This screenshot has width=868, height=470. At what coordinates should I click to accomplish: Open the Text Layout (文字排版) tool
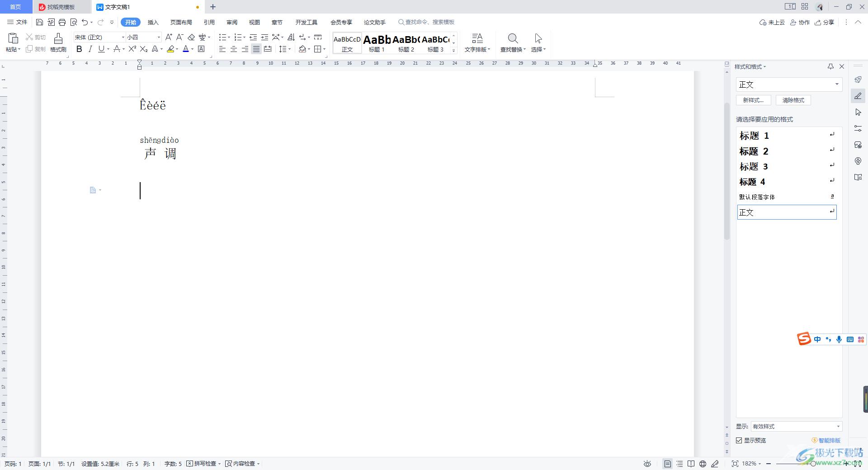[477, 43]
